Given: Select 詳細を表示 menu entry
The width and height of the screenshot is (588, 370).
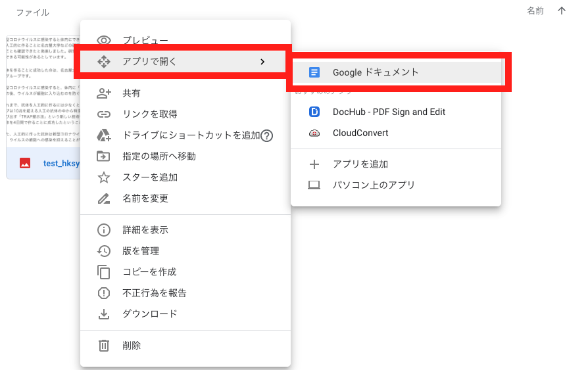Looking at the screenshot, I should pos(185,230).
